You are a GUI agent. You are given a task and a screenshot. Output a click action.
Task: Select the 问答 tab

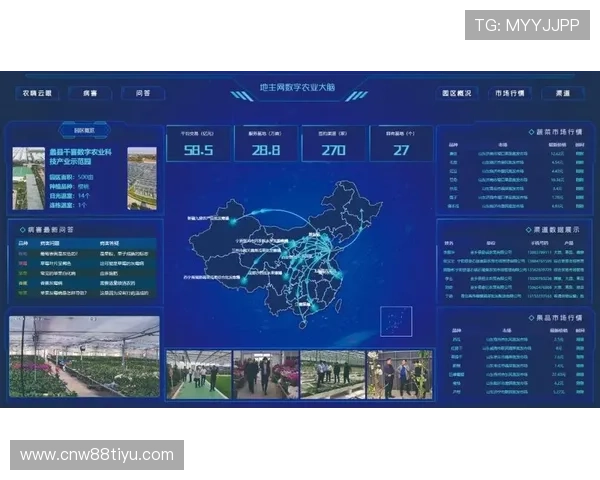143,93
